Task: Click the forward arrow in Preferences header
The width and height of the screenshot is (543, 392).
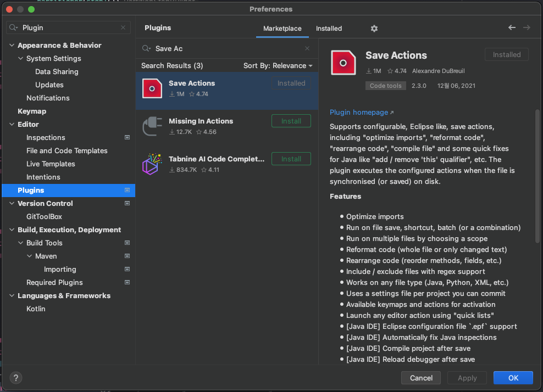Action: pyautogui.click(x=527, y=27)
